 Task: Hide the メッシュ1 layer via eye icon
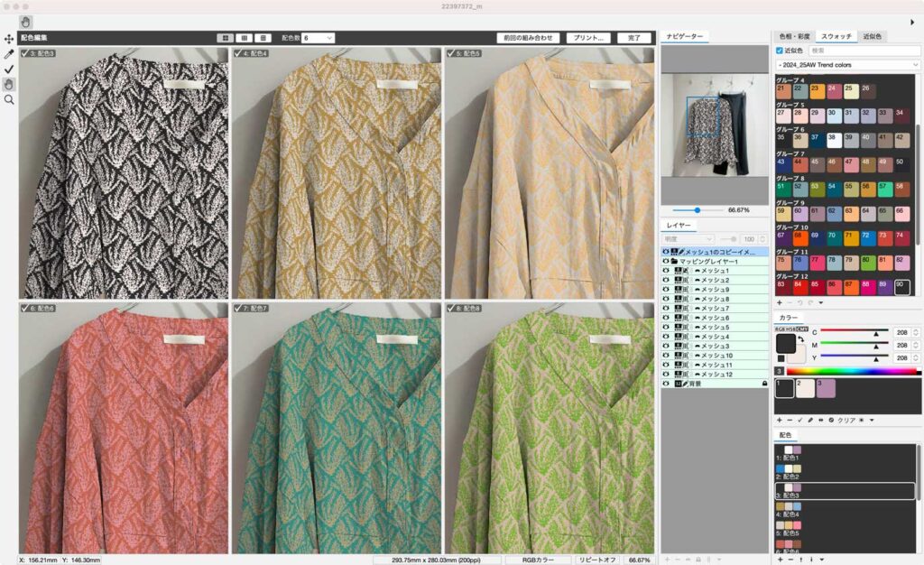point(666,271)
